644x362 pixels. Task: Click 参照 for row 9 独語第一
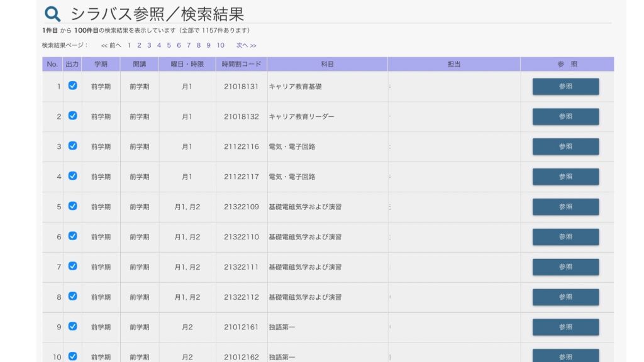pos(565,327)
